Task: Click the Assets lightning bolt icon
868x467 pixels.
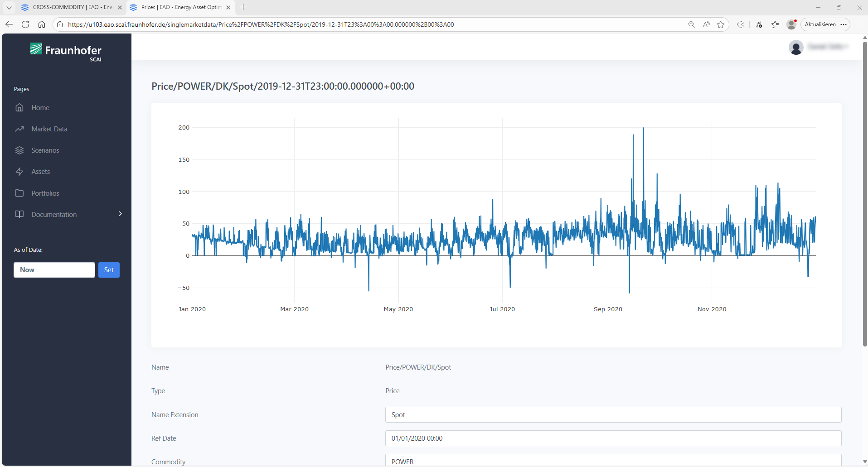Action: coord(19,172)
